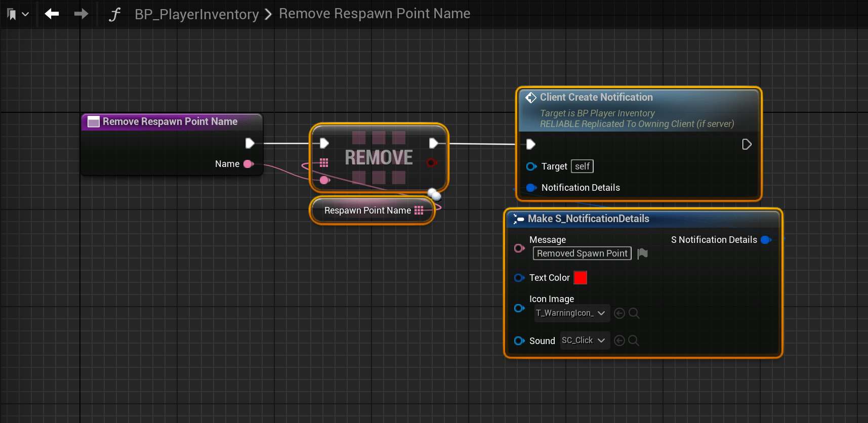Click the Name output pin

coord(249,164)
